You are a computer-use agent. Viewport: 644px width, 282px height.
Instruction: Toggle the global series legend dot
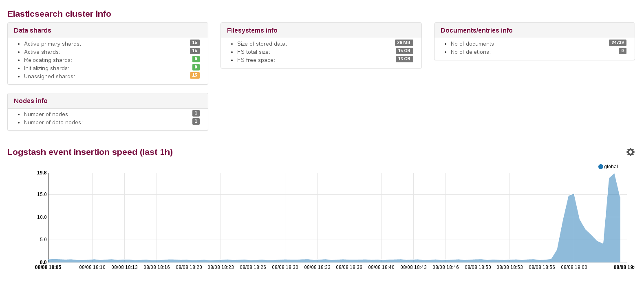pyautogui.click(x=600, y=167)
